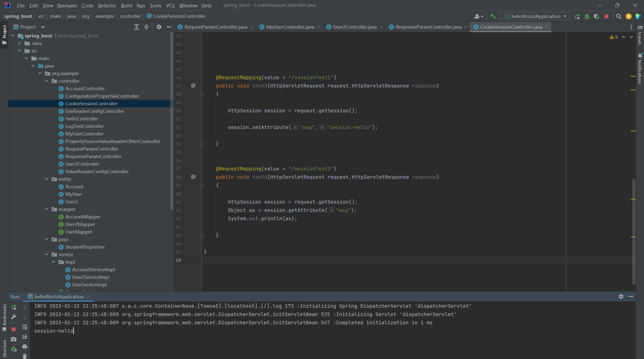Toggle the Bookmarks tool window

pos(4,317)
